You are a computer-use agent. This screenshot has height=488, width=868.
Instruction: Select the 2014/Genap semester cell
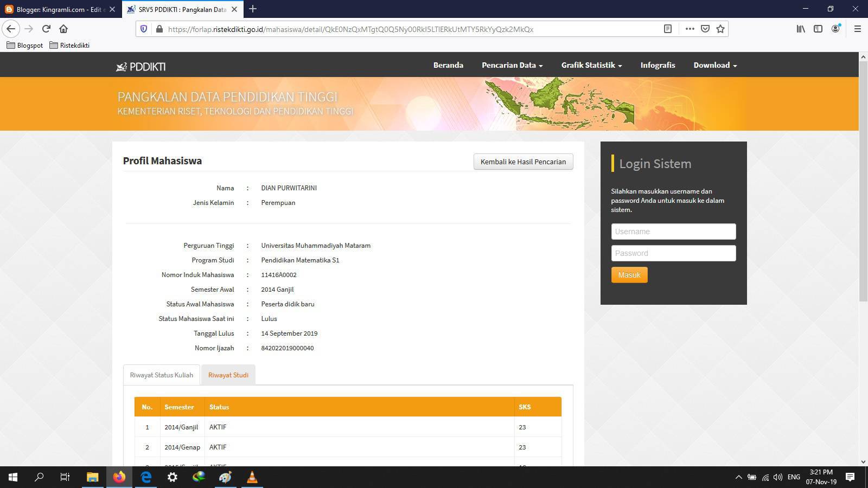pos(182,447)
